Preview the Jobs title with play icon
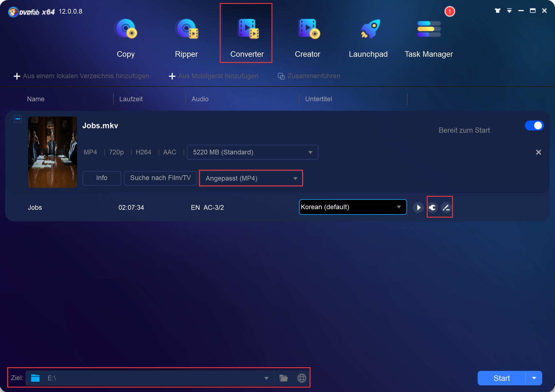Viewport: 555px width, 392px height. [x=418, y=207]
